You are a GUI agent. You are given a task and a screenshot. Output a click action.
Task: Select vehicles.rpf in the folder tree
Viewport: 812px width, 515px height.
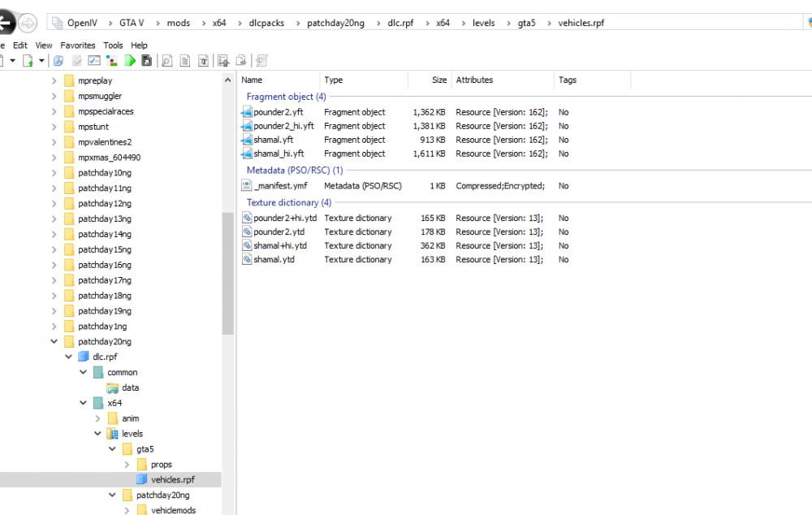172,480
